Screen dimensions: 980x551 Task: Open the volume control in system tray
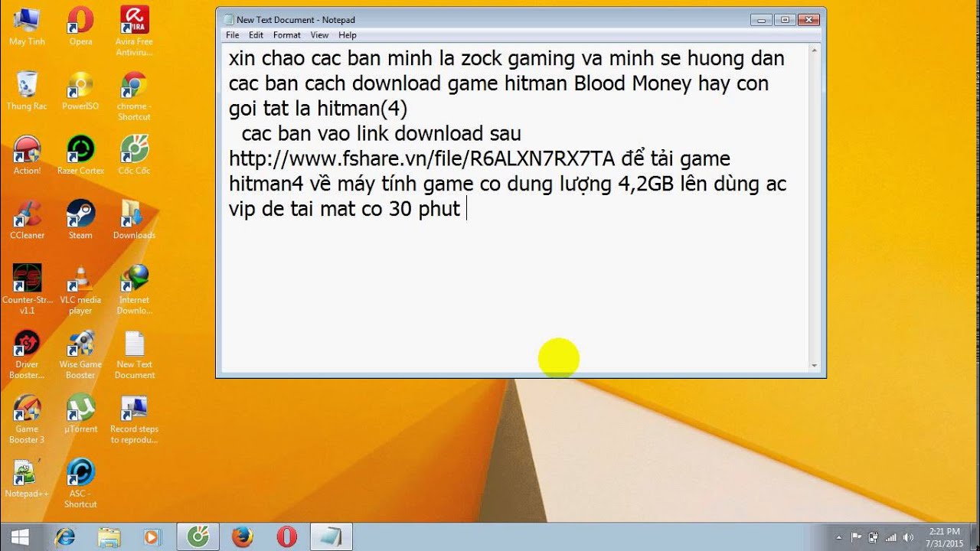pyautogui.click(x=908, y=537)
